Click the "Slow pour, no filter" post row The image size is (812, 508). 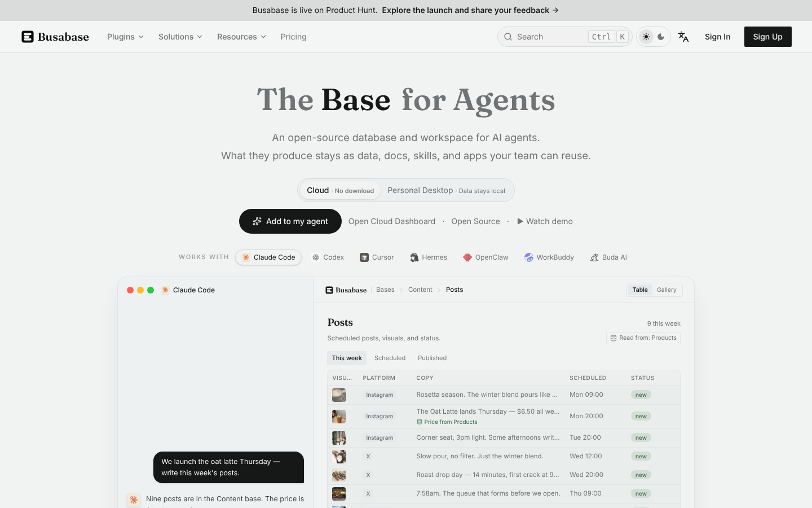(504, 457)
